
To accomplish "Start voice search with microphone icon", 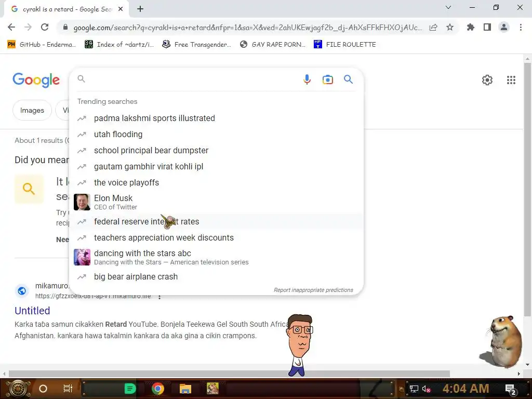I will pyautogui.click(x=307, y=79).
